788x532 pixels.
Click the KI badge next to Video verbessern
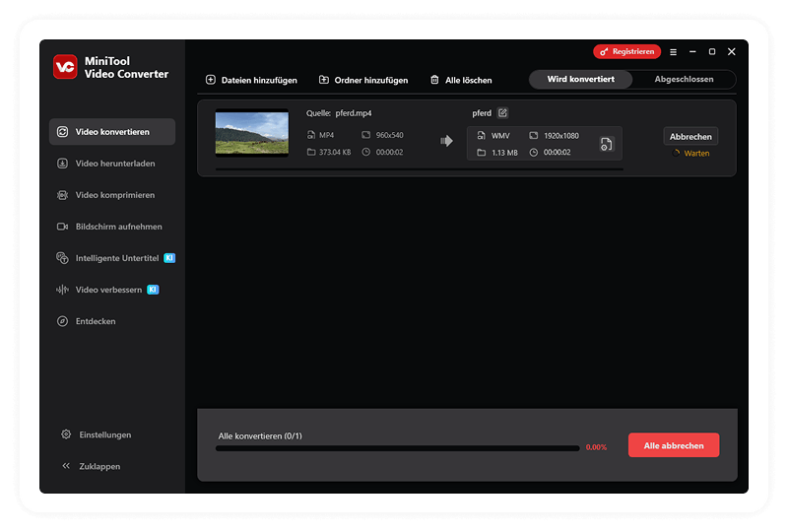pos(153,290)
